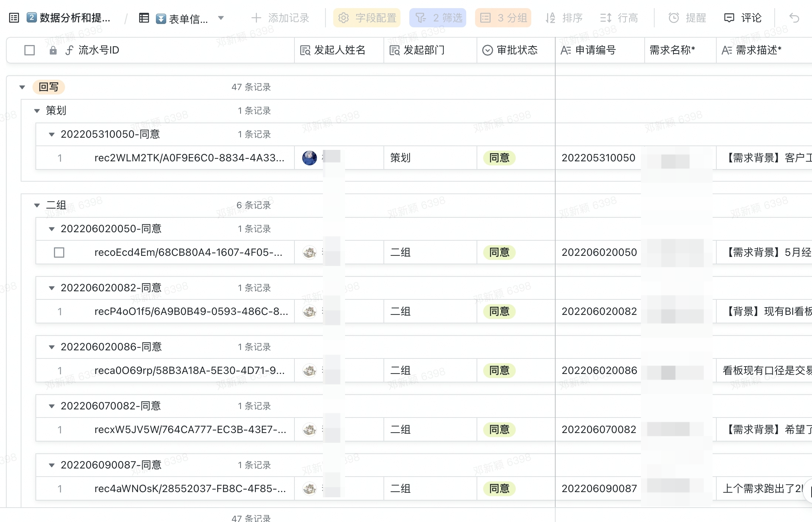812x522 pixels.
Task: Select the 策划 department cell
Action: coord(430,158)
